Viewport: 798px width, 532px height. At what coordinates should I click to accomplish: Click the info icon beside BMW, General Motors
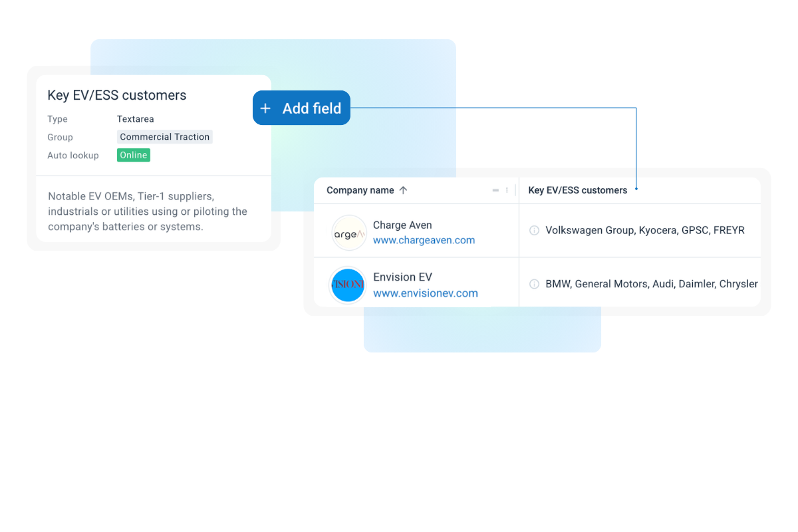point(534,284)
